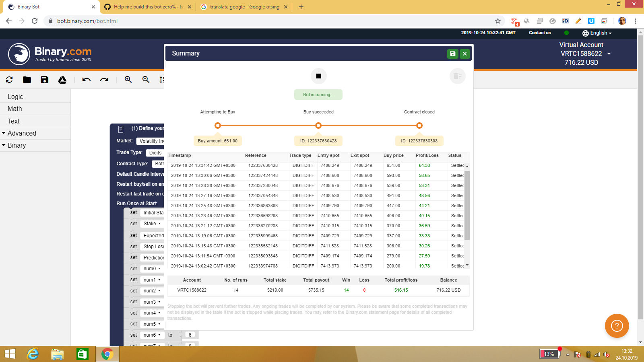Reload the page
This screenshot has height=362, width=644.
click(x=35, y=21)
